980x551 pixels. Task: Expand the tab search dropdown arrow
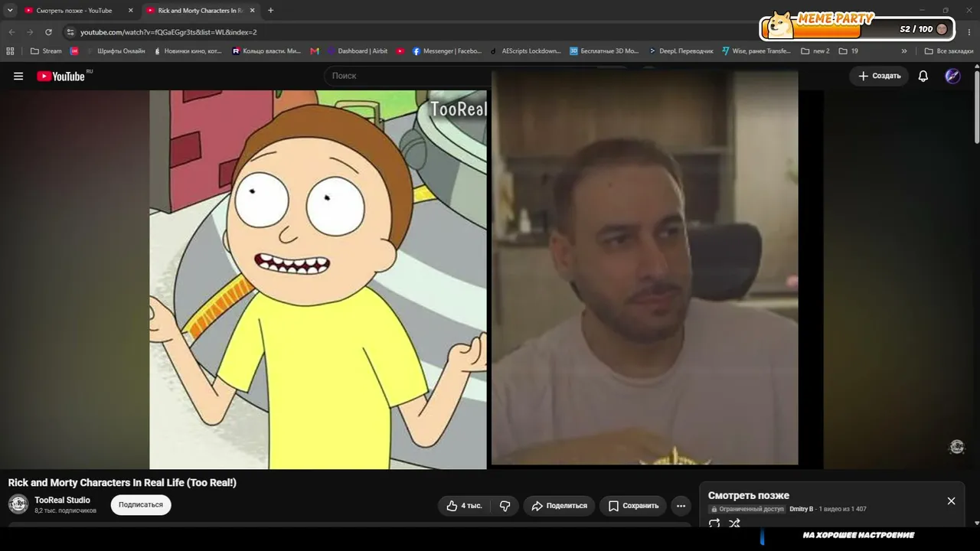10,11
